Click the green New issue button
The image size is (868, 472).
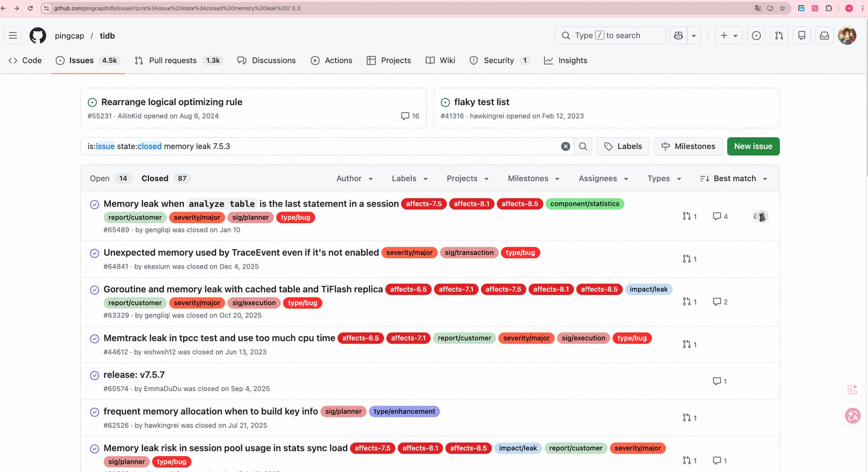[753, 146]
